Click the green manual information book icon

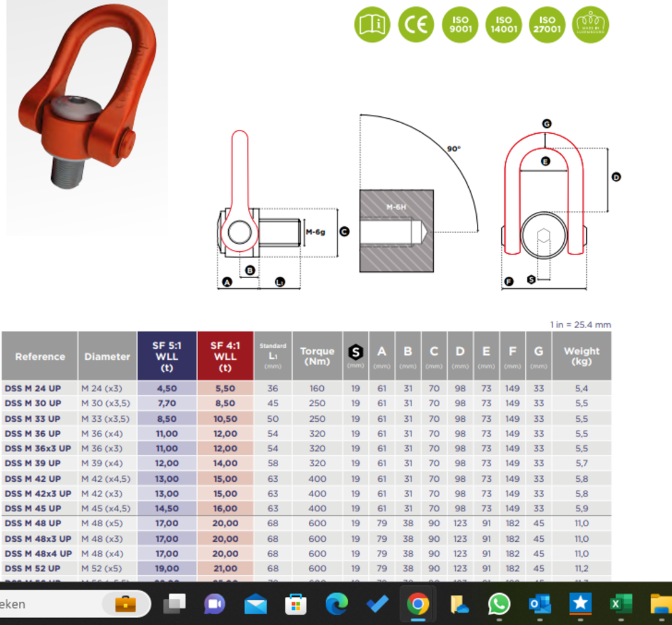point(372,25)
